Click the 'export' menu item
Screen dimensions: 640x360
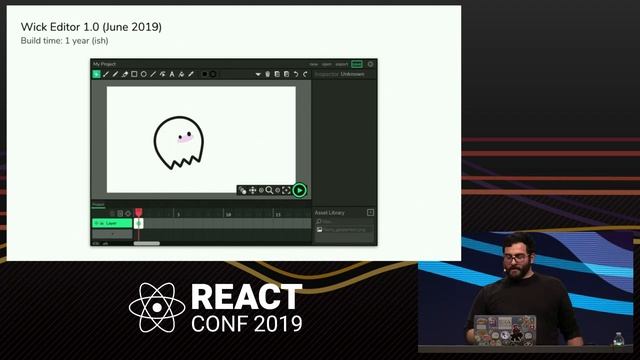(x=342, y=64)
